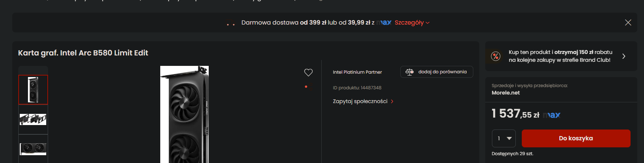The height and width of the screenshot is (163, 644).
Task: Click the max logo next to the price
Action: (x=552, y=115)
